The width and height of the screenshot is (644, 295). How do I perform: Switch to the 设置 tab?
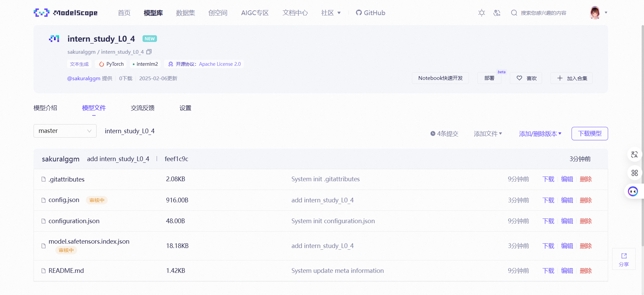(x=185, y=108)
